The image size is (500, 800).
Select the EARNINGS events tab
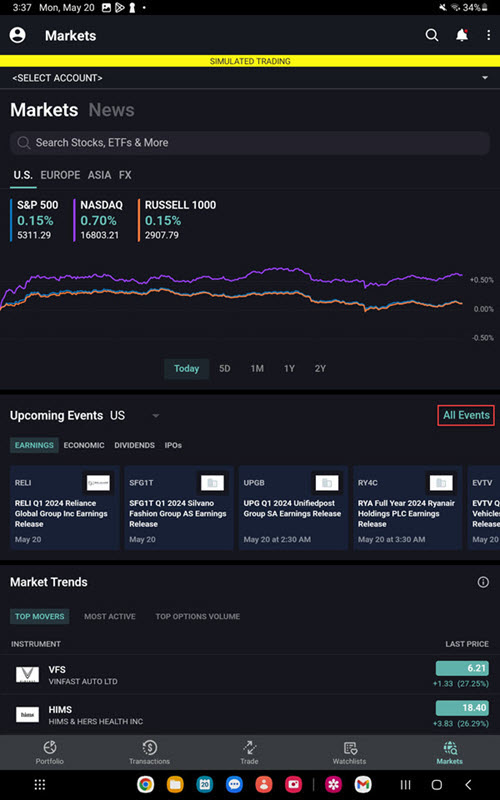point(34,445)
